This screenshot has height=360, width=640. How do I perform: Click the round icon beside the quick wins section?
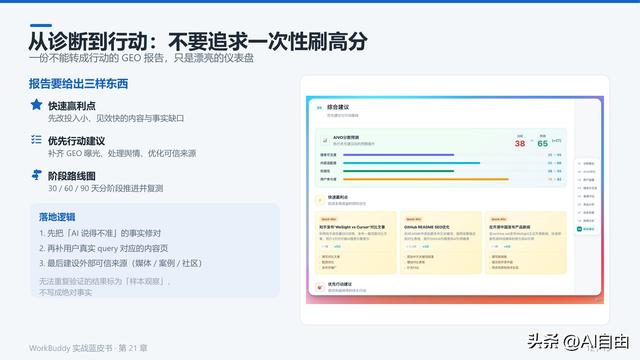point(320,200)
